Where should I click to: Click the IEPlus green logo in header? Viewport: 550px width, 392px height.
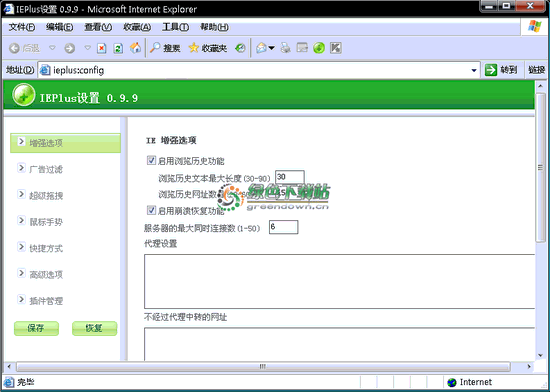coord(24,95)
